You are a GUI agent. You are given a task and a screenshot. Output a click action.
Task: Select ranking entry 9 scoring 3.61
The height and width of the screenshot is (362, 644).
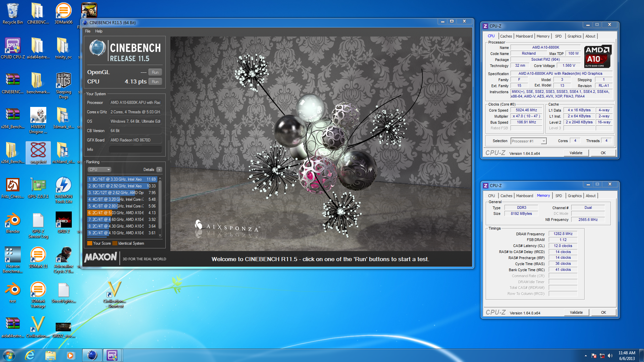point(122,233)
